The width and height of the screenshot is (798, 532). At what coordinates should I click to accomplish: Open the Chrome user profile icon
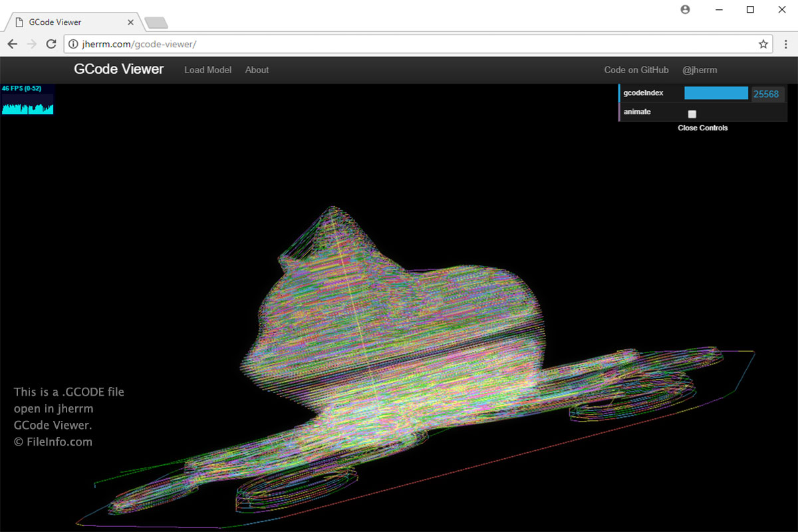click(686, 9)
